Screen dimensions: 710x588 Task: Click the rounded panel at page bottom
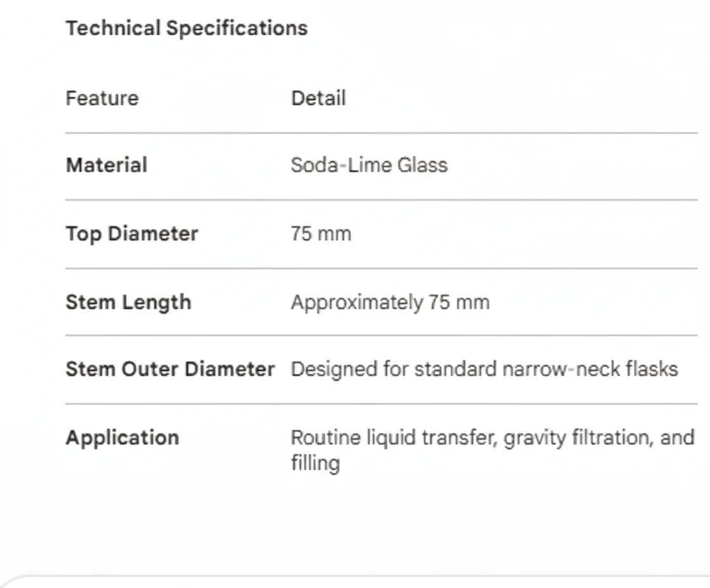(355, 582)
